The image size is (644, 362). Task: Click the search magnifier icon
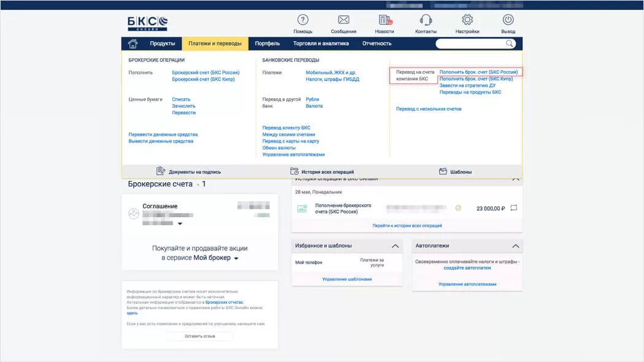tap(509, 44)
